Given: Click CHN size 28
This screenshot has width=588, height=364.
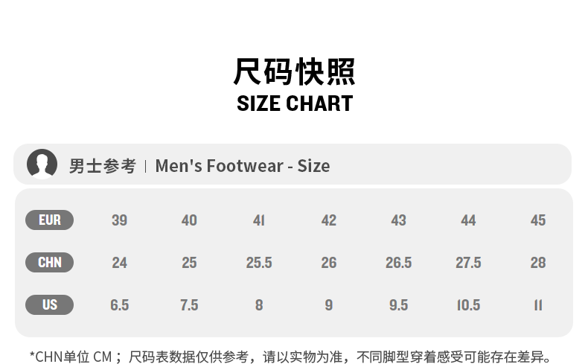Looking at the screenshot, I should point(538,263).
